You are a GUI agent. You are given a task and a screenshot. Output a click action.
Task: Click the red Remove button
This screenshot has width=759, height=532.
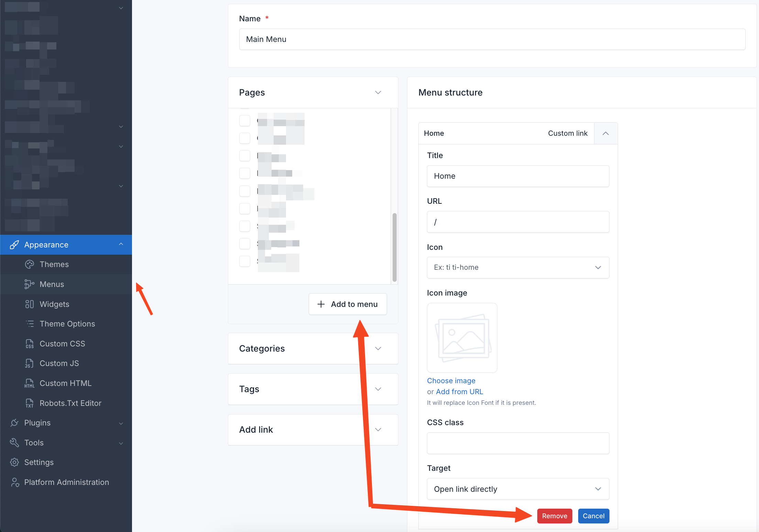[554, 516]
